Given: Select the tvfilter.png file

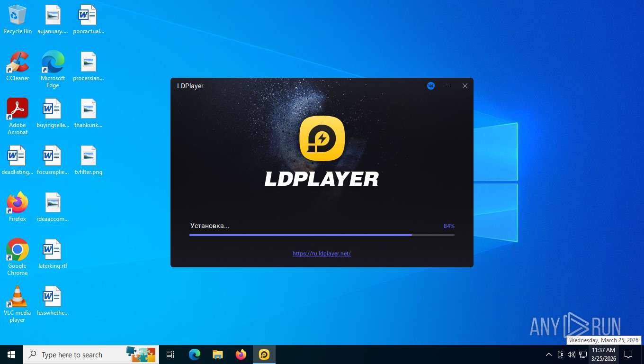Looking at the screenshot, I should pyautogui.click(x=88, y=160).
